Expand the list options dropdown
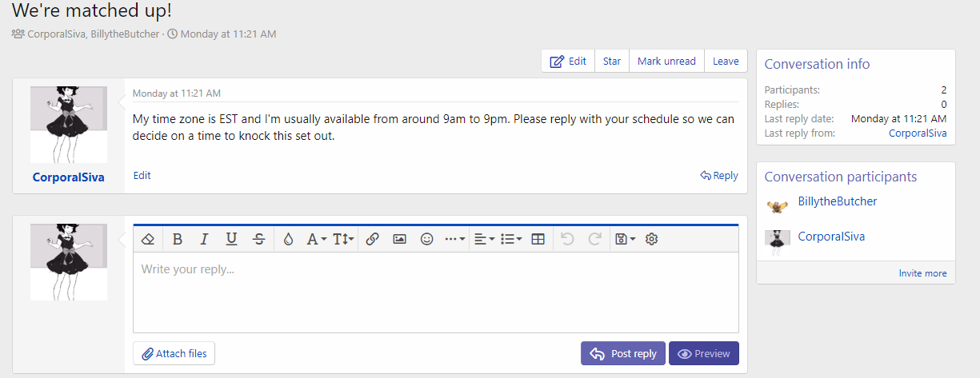This screenshot has width=980, height=378. pyautogui.click(x=510, y=239)
